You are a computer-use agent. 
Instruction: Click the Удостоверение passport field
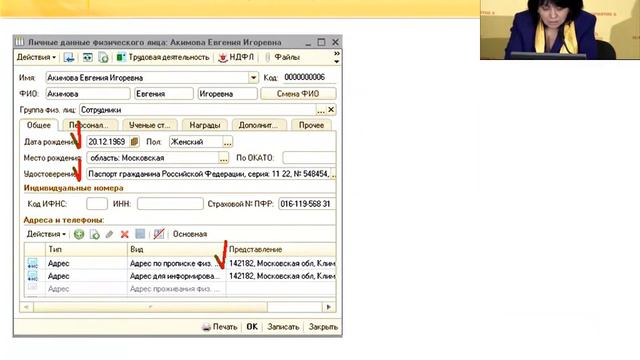tap(208, 174)
